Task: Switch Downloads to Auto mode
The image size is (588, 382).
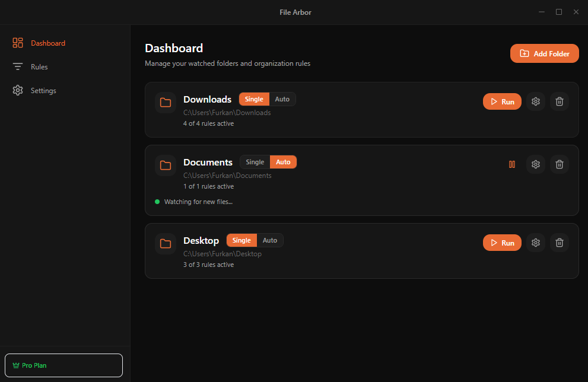Action: (282, 99)
